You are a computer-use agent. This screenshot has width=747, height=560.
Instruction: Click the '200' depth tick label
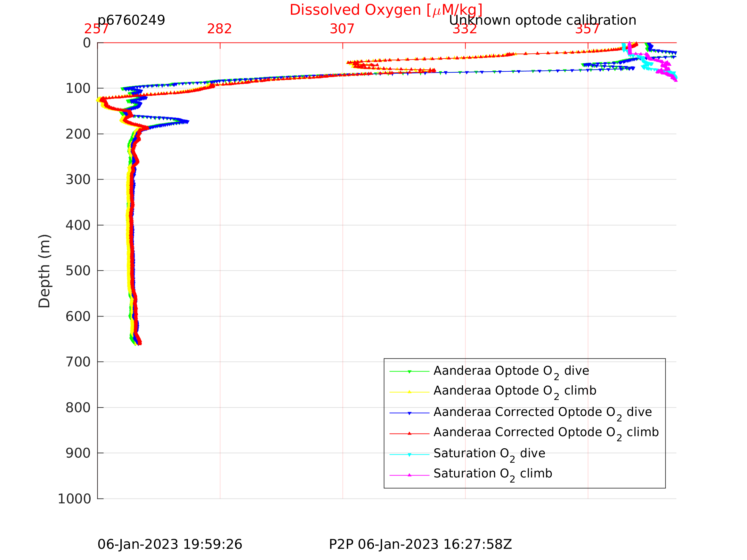[78, 134]
